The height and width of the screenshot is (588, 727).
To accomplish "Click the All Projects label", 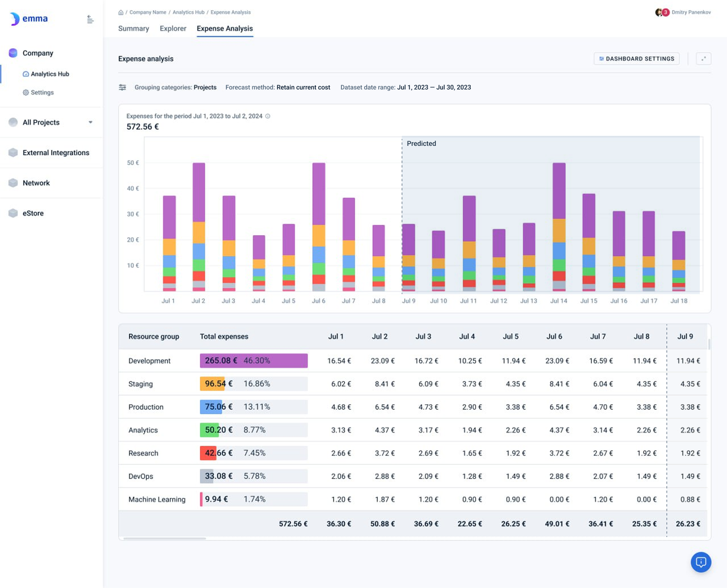I will [41, 122].
